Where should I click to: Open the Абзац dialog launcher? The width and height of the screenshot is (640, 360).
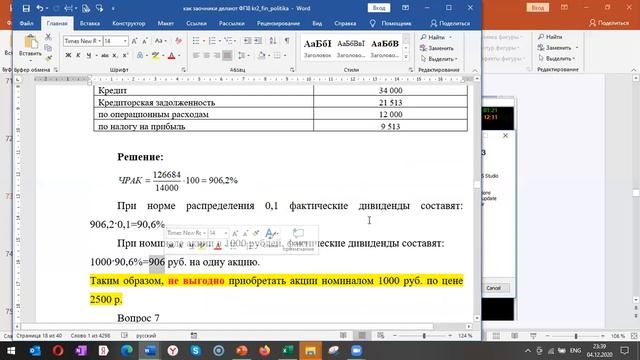pyautogui.click(x=292, y=70)
